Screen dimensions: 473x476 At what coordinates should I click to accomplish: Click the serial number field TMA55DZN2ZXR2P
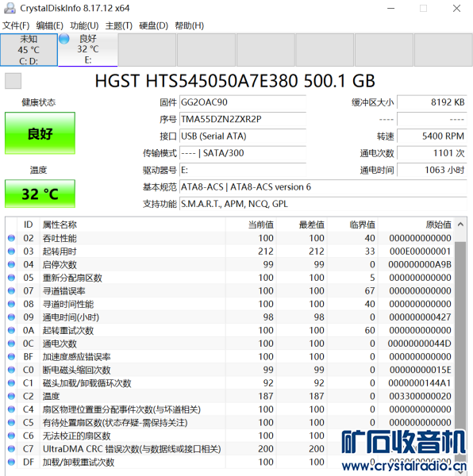243,119
